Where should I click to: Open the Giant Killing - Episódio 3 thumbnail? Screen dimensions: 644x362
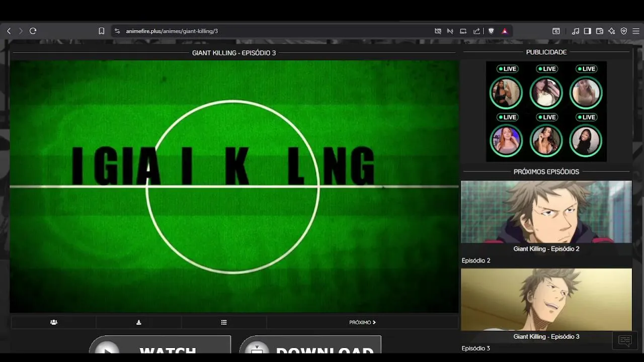click(546, 299)
